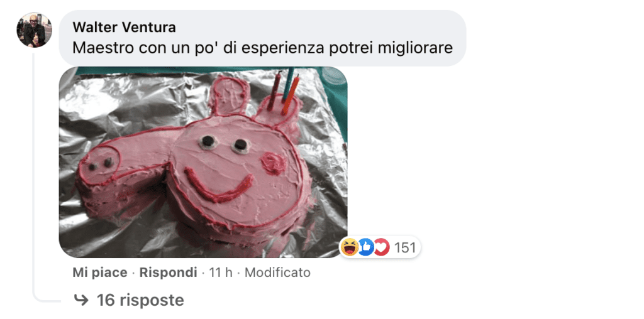Click the curved reply arrow icon
Image resolution: width=644 pixels, height=319 pixels.
82,301
